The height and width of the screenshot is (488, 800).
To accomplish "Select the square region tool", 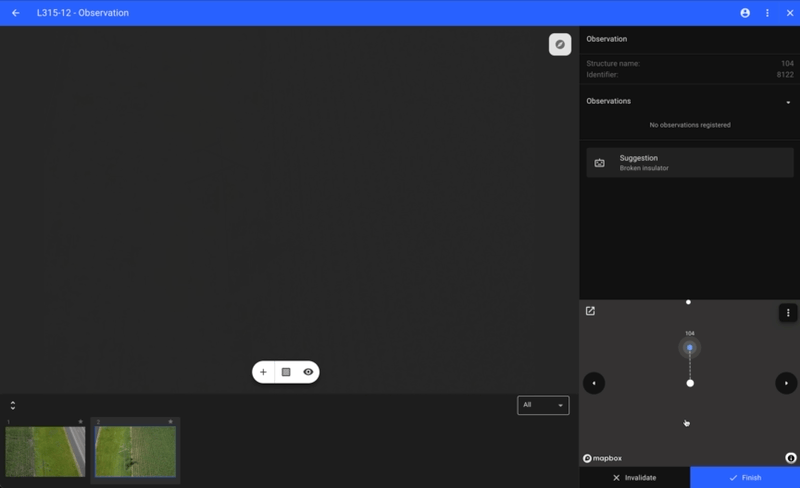I will [286, 372].
